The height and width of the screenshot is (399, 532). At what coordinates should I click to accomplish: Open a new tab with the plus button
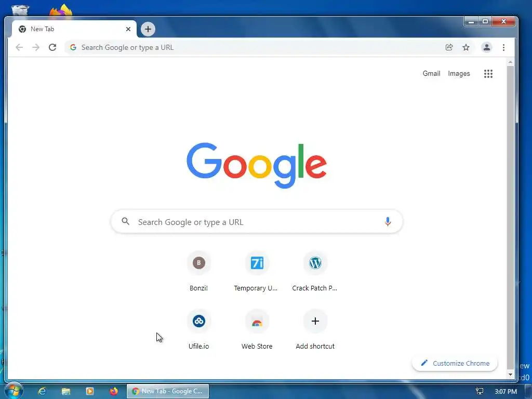(148, 29)
